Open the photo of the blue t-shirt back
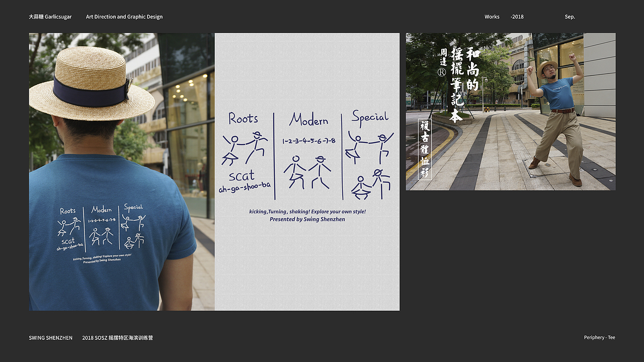 point(122,172)
